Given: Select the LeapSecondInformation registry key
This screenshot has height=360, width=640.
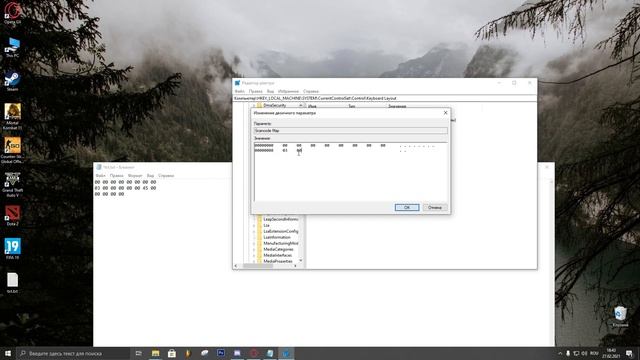Looking at the screenshot, I should (x=280, y=219).
